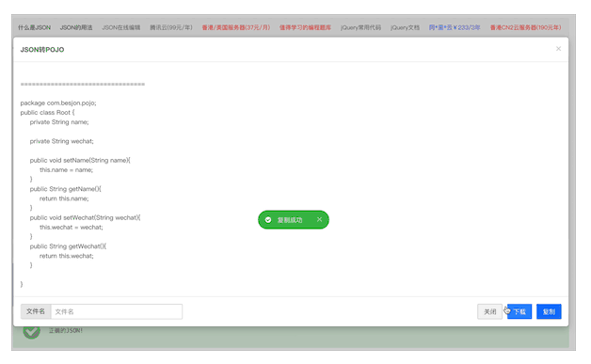Click the line package com.besjon.pojo;
The image size is (591, 364).
tap(58, 103)
